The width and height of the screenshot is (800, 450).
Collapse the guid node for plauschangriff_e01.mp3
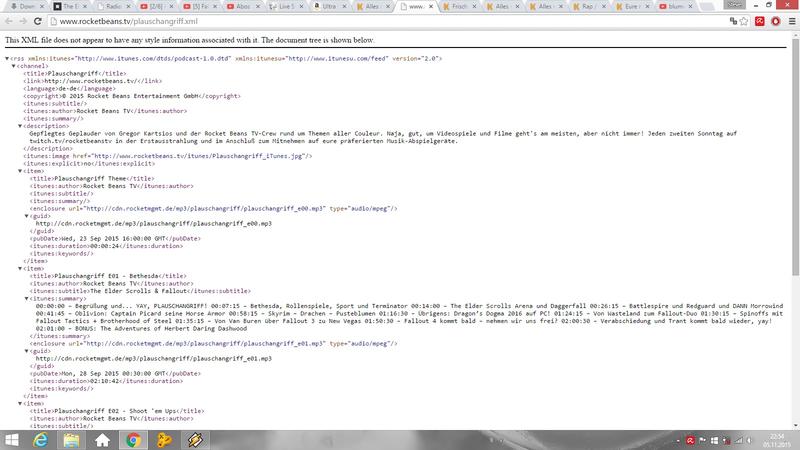point(27,351)
